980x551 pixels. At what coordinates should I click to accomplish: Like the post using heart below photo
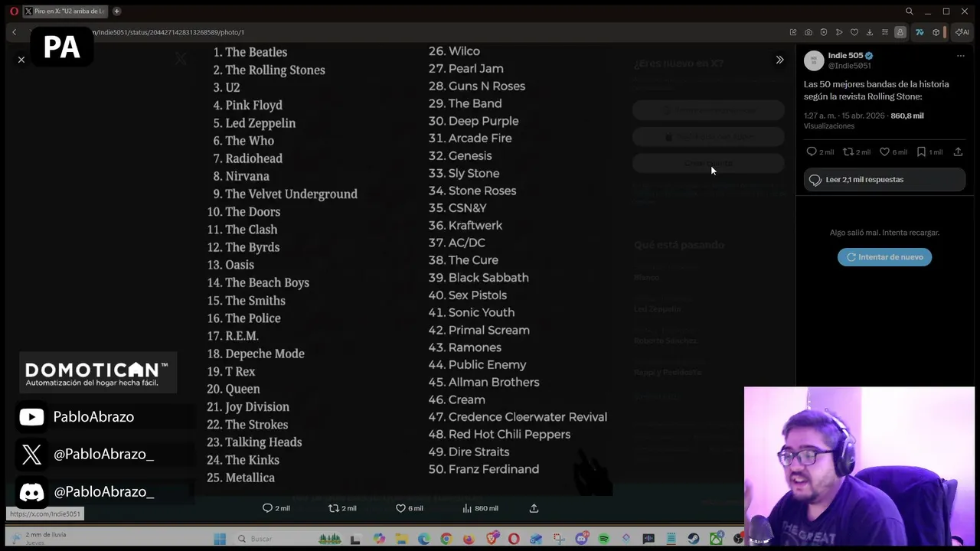(x=400, y=508)
